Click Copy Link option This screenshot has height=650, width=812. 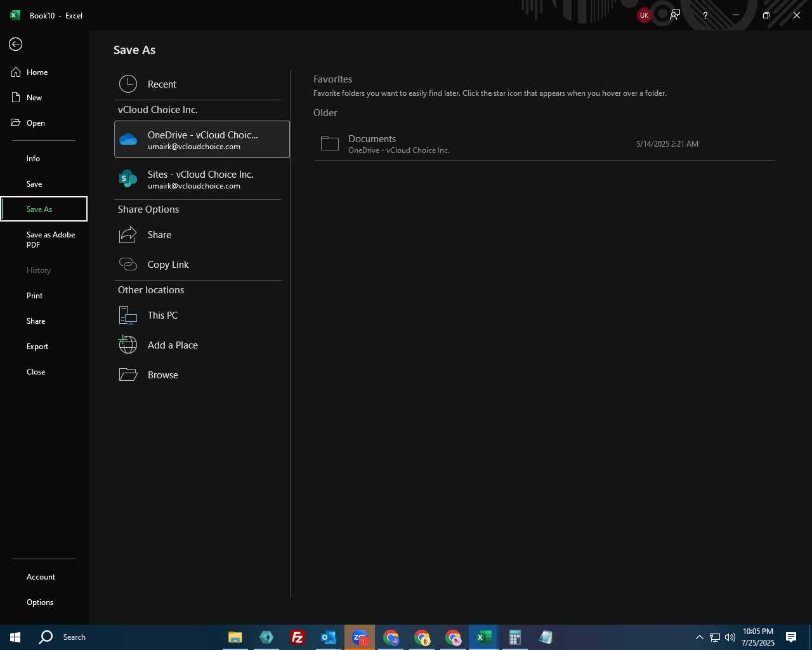pyautogui.click(x=202, y=265)
